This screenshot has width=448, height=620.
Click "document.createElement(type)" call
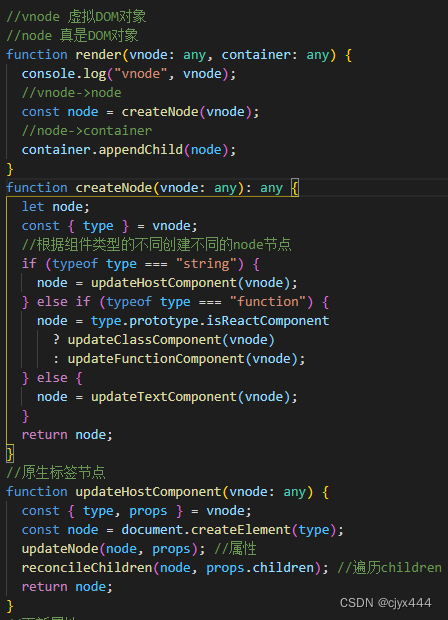tap(229, 530)
